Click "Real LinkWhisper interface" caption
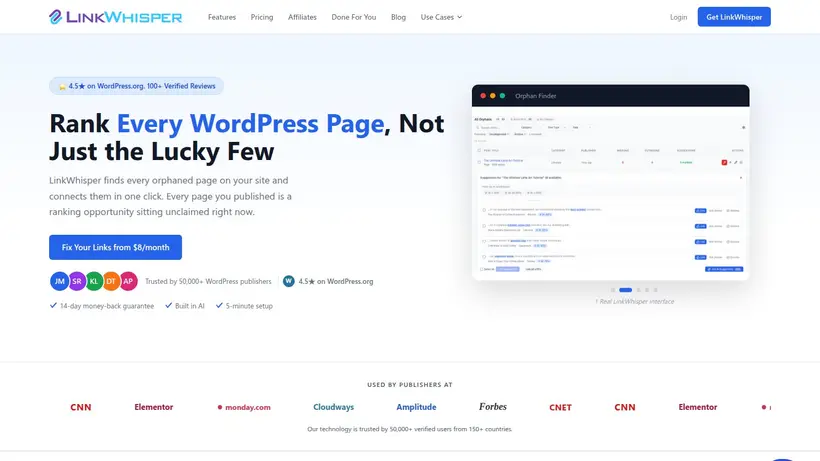 coord(634,302)
